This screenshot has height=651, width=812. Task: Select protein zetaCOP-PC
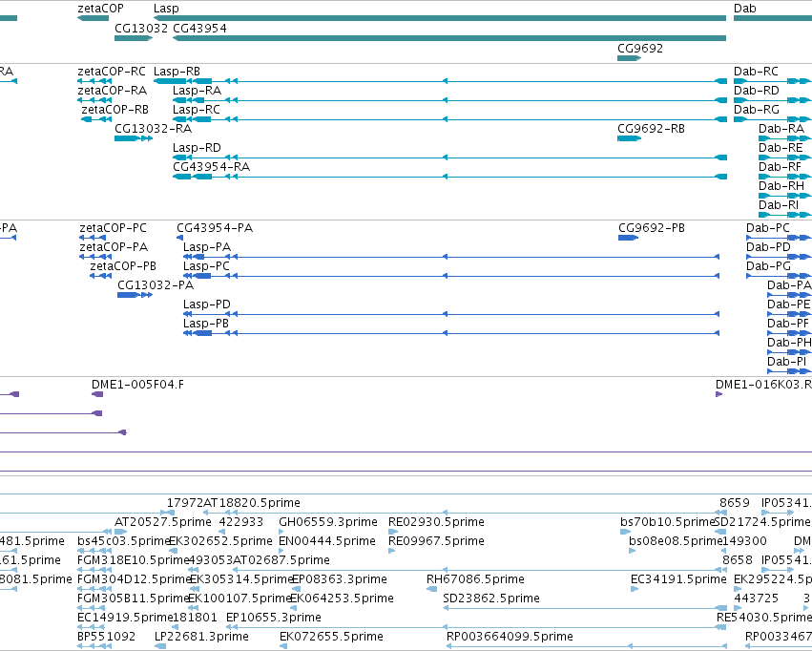pyautogui.click(x=113, y=228)
